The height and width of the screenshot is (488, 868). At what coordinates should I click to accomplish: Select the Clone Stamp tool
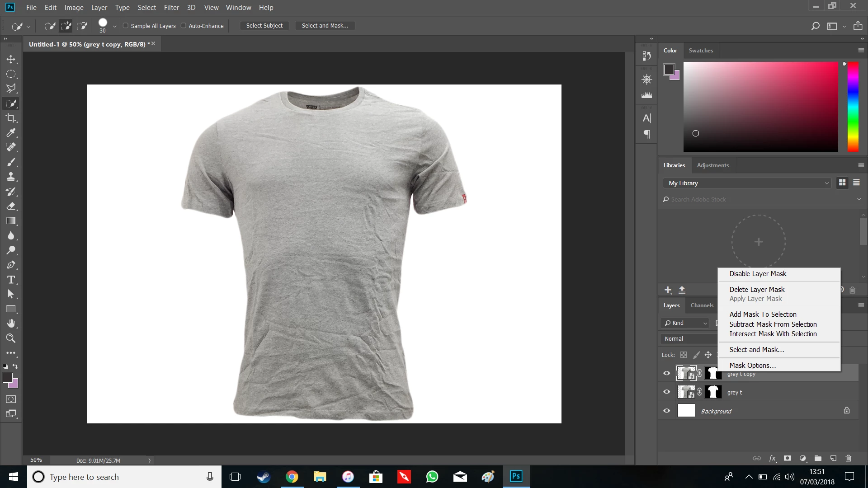click(11, 177)
